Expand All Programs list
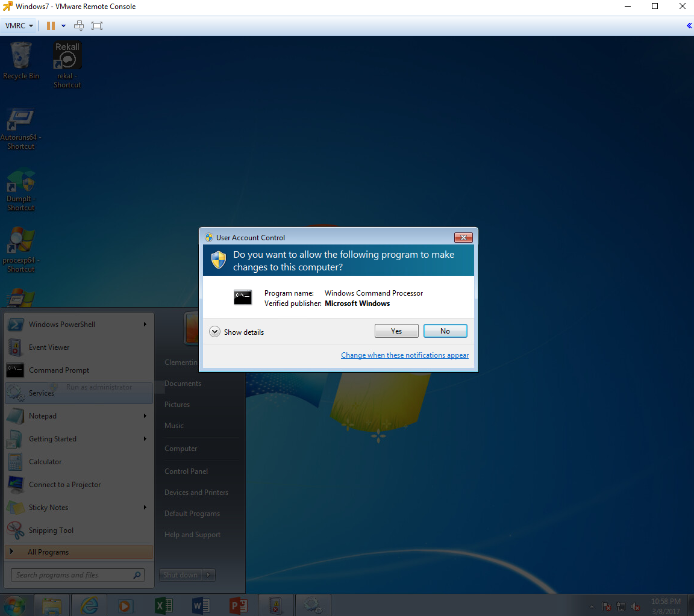 [x=79, y=552]
